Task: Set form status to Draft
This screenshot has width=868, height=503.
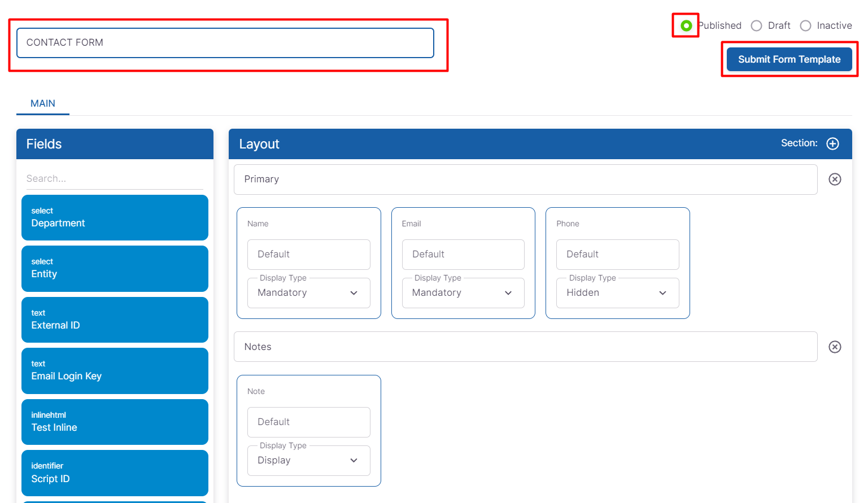Action: coord(757,26)
